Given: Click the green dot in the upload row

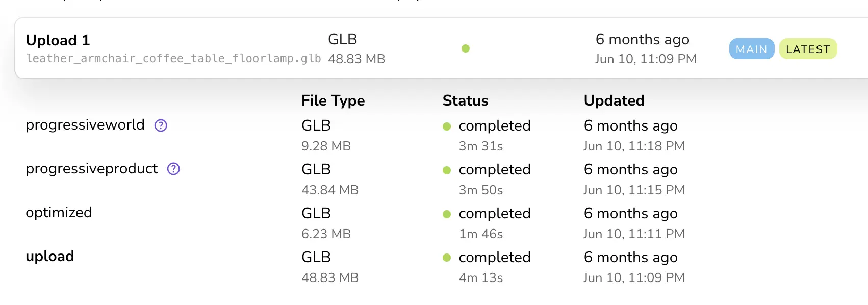Looking at the screenshot, I should (447, 258).
